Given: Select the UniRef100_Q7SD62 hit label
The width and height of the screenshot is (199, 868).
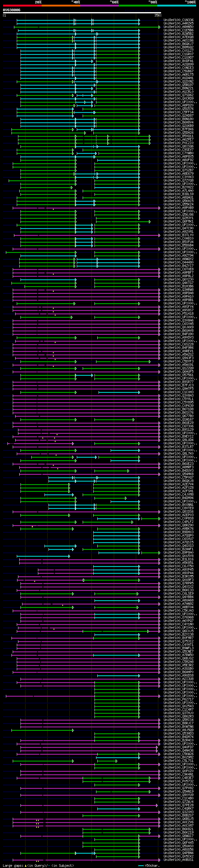Looking at the screenshot, I should tap(178, 95).
